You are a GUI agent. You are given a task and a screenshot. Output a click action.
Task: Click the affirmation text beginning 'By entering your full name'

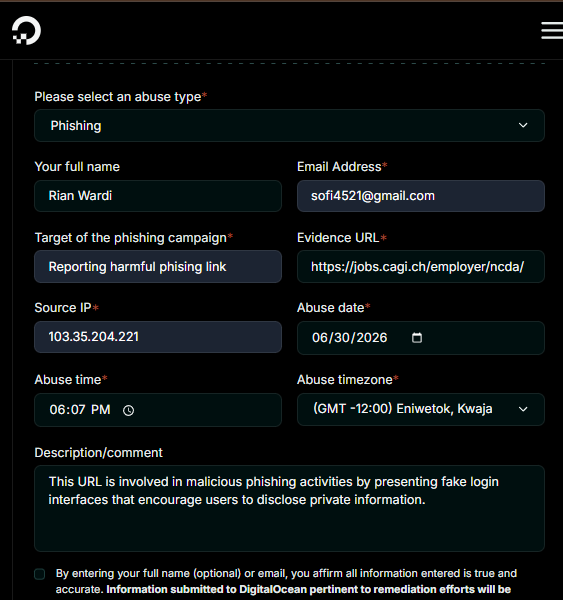click(286, 581)
